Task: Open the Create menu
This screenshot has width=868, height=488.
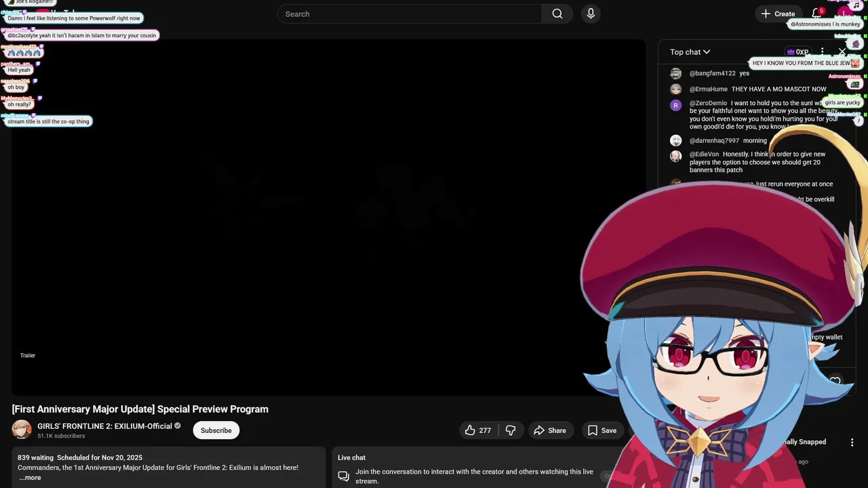Action: (778, 14)
